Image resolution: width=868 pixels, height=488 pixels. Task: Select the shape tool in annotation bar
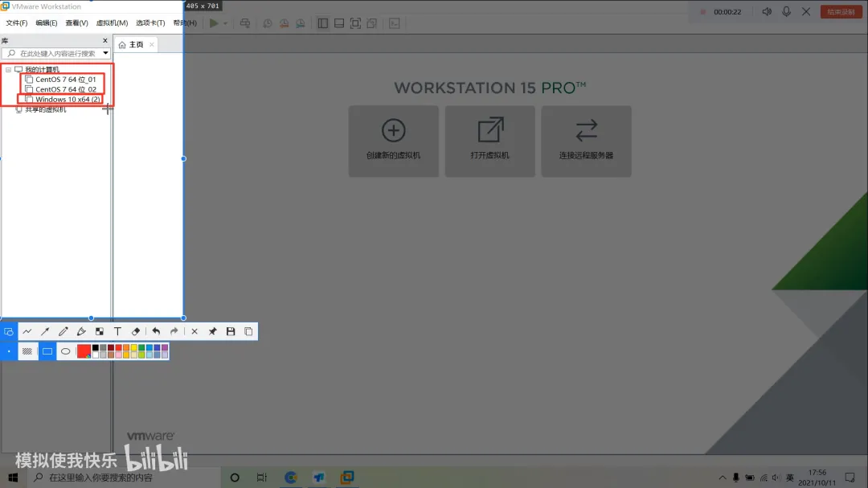[9, 331]
